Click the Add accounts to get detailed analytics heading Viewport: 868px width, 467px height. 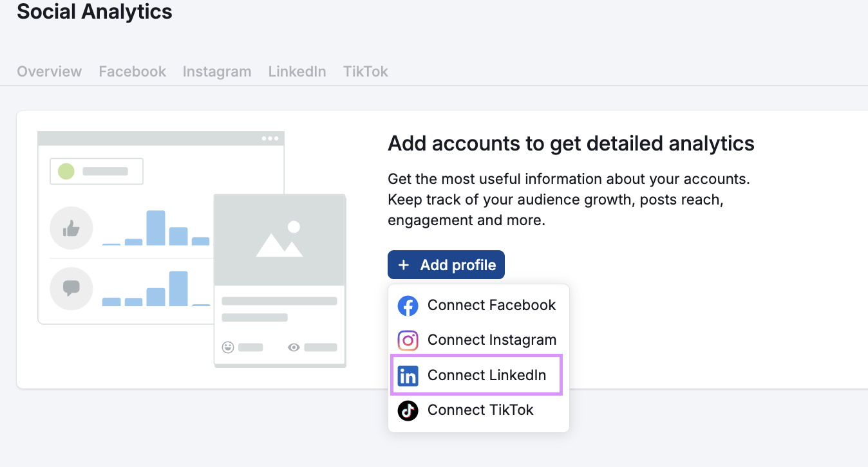click(571, 143)
